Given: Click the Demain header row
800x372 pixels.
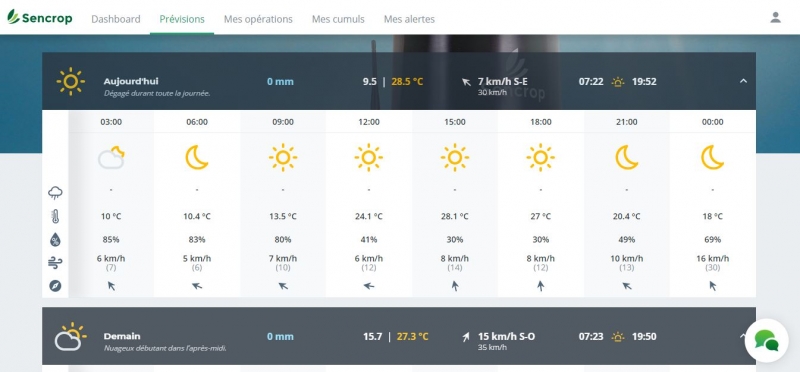Looking at the screenshot, I should 399,336.
